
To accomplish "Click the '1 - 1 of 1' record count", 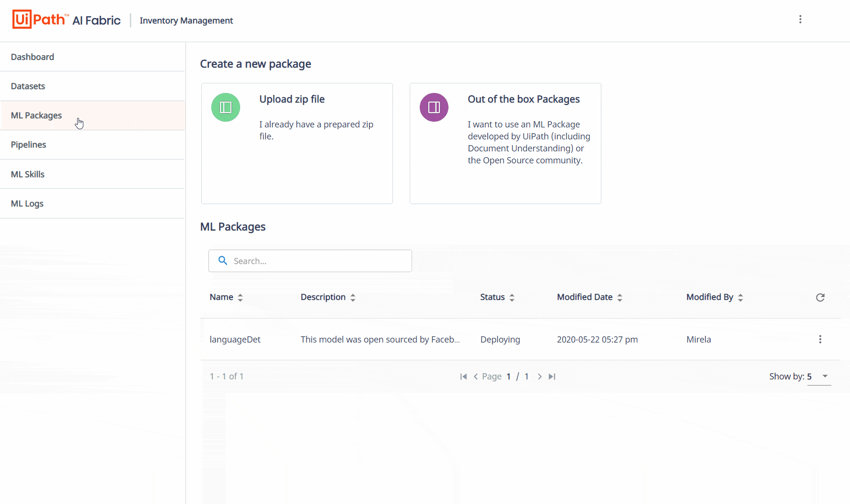I will pyautogui.click(x=227, y=377).
